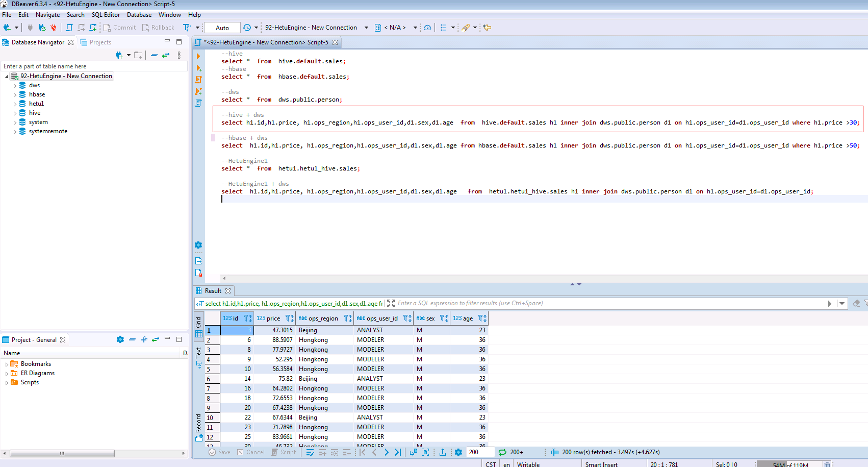The image size is (868, 467).
Task: Click filter icon on the price column
Action: (289, 318)
